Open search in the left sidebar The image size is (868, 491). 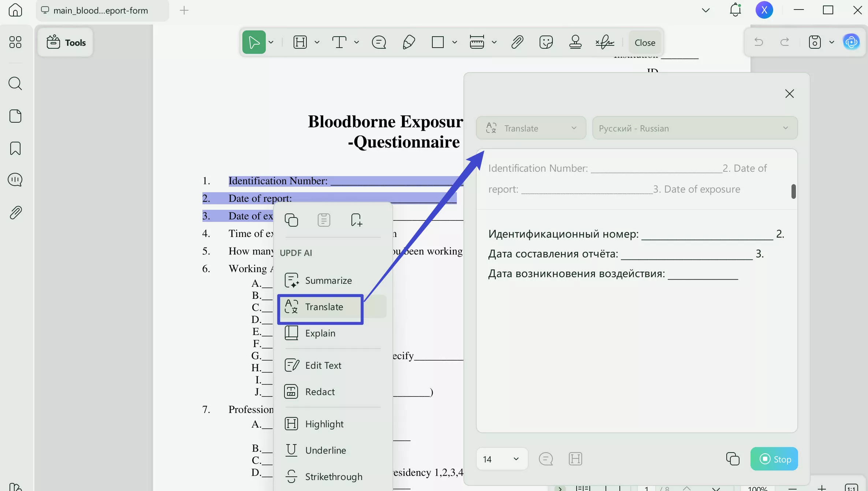click(x=15, y=83)
